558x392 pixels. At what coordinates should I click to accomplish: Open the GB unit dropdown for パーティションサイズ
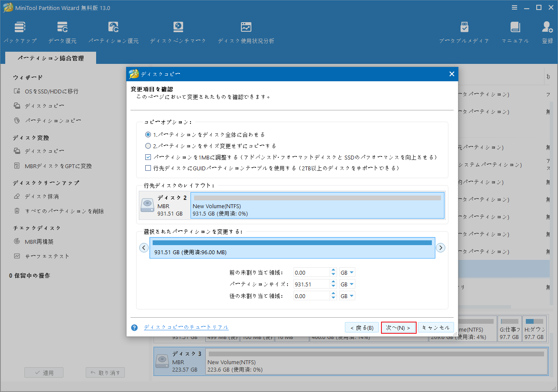point(347,284)
